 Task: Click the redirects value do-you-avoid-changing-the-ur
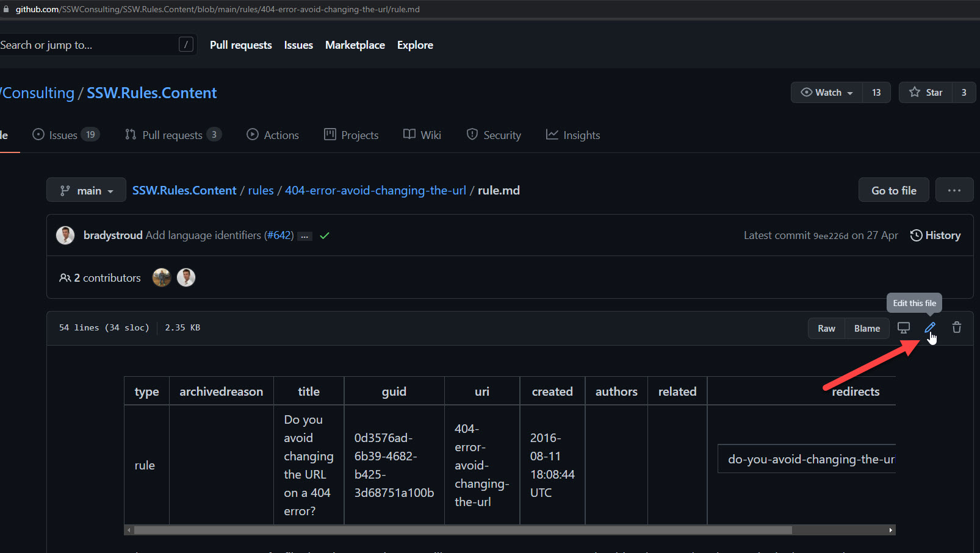(811, 459)
